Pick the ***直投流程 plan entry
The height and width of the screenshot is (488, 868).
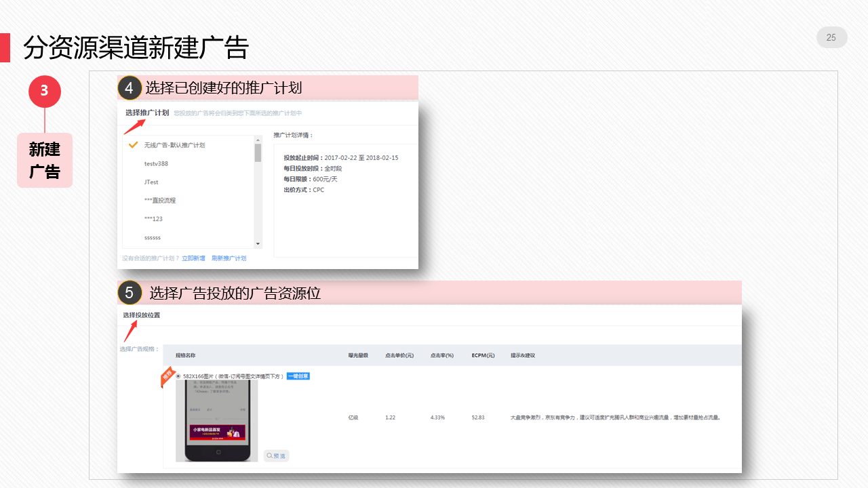coord(160,201)
